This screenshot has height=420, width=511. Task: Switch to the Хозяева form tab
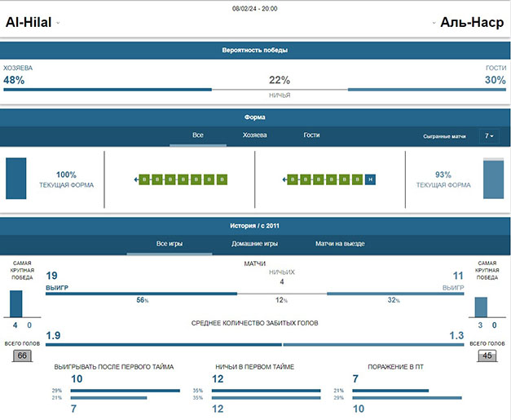254,135
